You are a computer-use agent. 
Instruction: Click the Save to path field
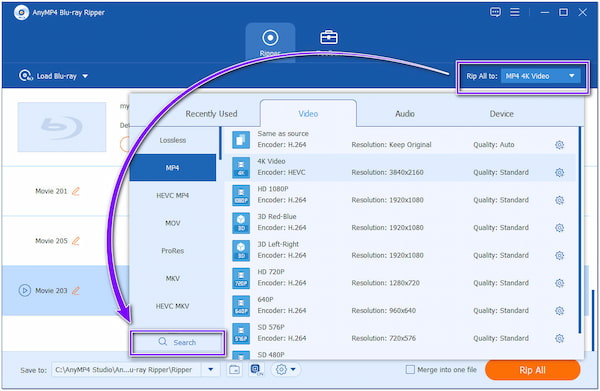pyautogui.click(x=126, y=370)
